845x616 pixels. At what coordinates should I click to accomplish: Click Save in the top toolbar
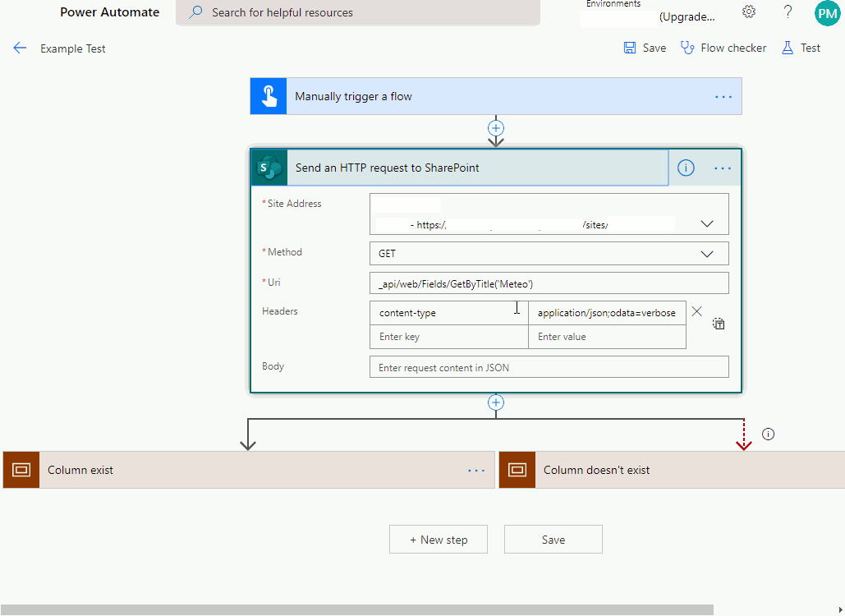pos(645,48)
